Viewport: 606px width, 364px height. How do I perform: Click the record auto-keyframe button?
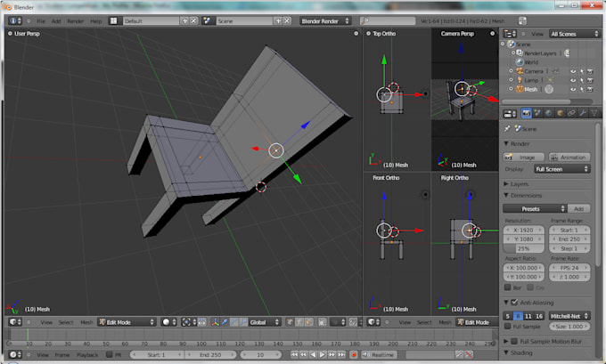pos(353,354)
